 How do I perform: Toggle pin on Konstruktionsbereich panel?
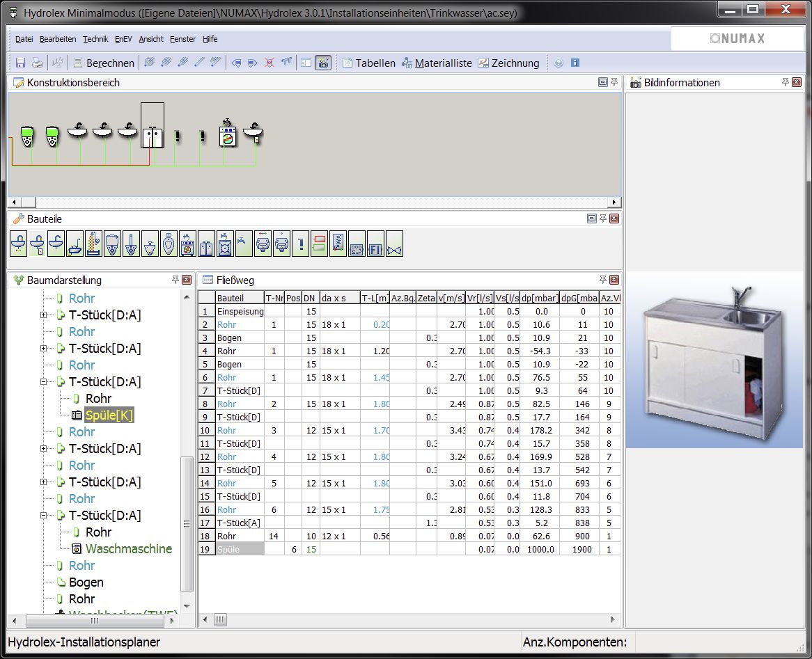[x=614, y=82]
